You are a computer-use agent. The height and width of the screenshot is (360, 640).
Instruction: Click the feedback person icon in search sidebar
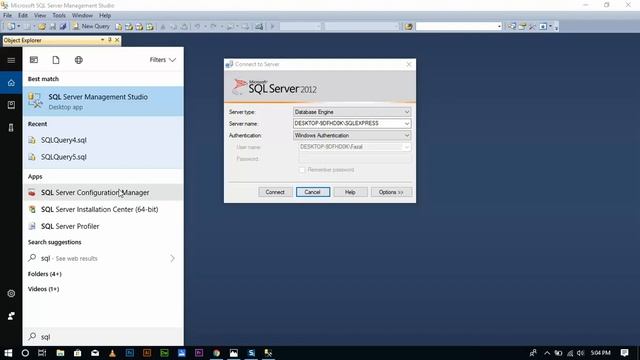click(x=11, y=316)
